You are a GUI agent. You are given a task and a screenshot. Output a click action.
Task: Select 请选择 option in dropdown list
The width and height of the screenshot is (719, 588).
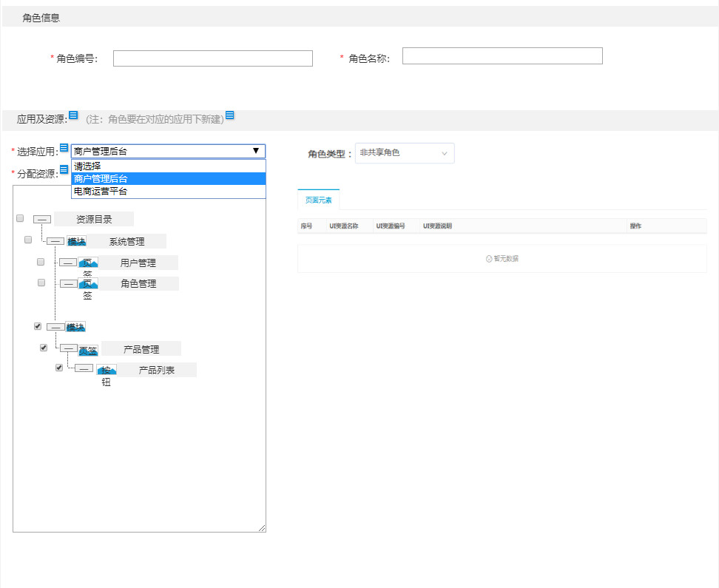pos(169,166)
